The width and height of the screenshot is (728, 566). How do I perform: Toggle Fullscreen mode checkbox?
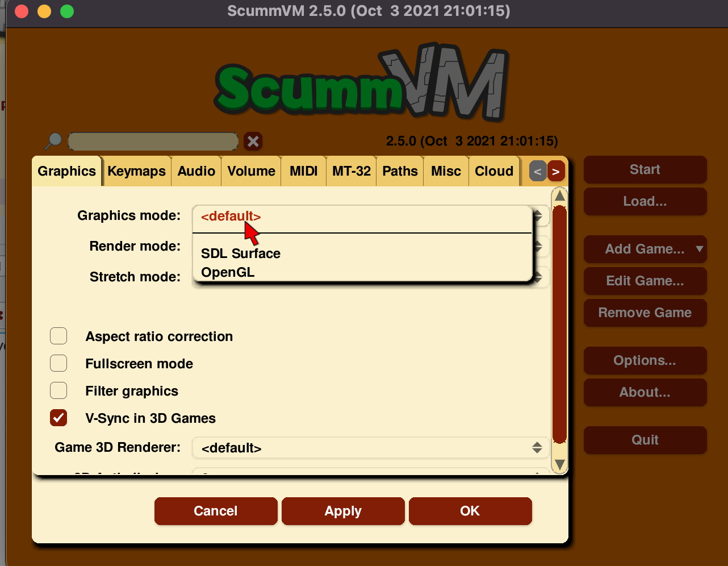(x=58, y=363)
